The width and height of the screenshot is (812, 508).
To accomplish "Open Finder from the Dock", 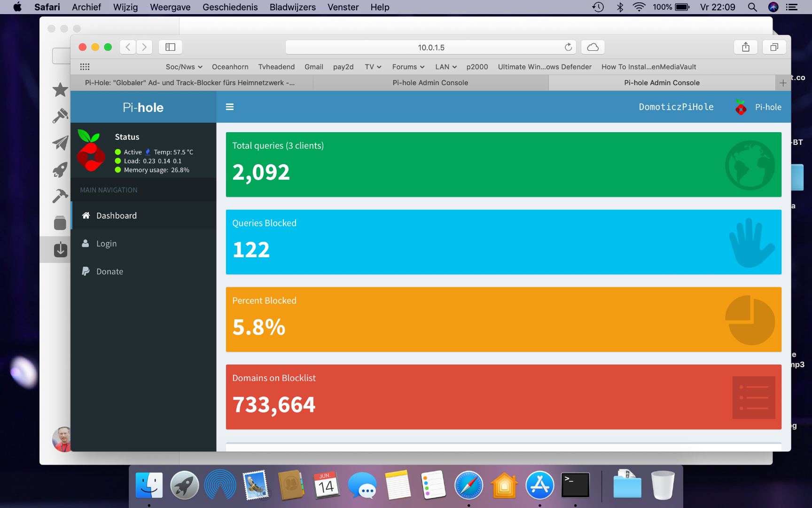I will coord(149,485).
